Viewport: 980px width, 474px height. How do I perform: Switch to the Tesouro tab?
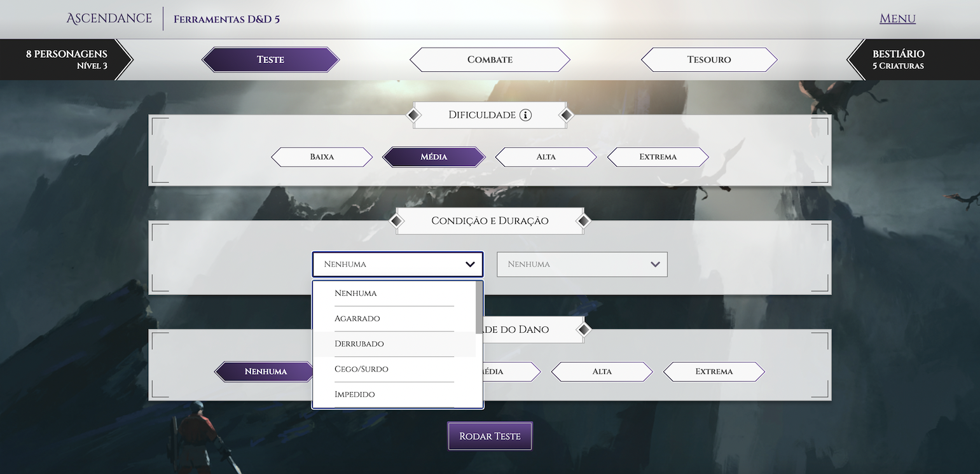708,59
